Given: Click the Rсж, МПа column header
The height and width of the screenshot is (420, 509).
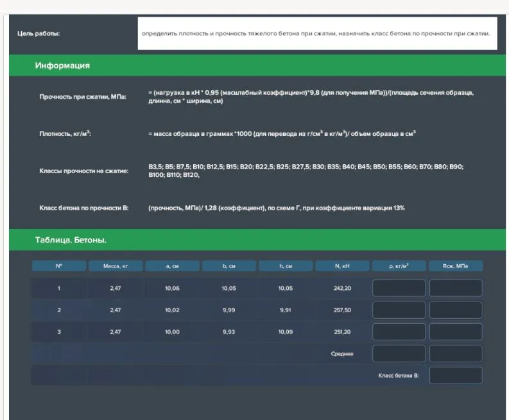Looking at the screenshot, I should [456, 265].
